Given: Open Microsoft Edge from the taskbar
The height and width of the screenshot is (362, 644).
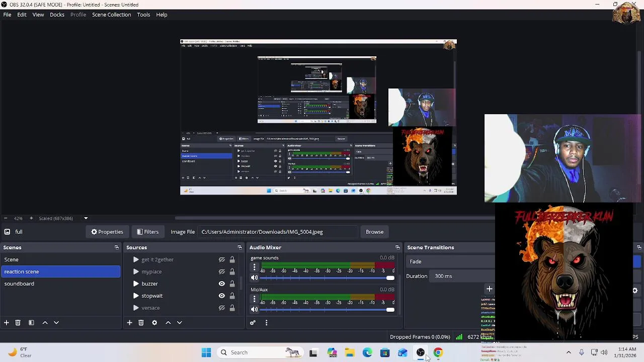Looking at the screenshot, I should pyautogui.click(x=367, y=352).
